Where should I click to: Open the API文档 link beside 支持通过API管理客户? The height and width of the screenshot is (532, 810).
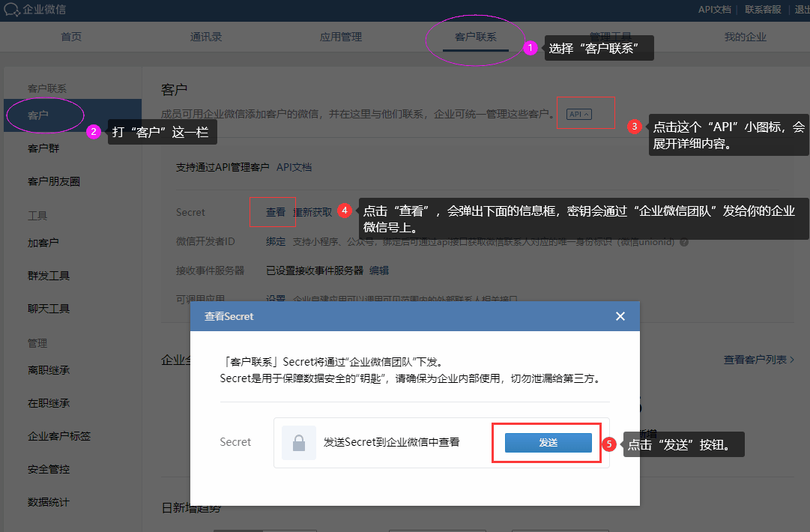[294, 167]
